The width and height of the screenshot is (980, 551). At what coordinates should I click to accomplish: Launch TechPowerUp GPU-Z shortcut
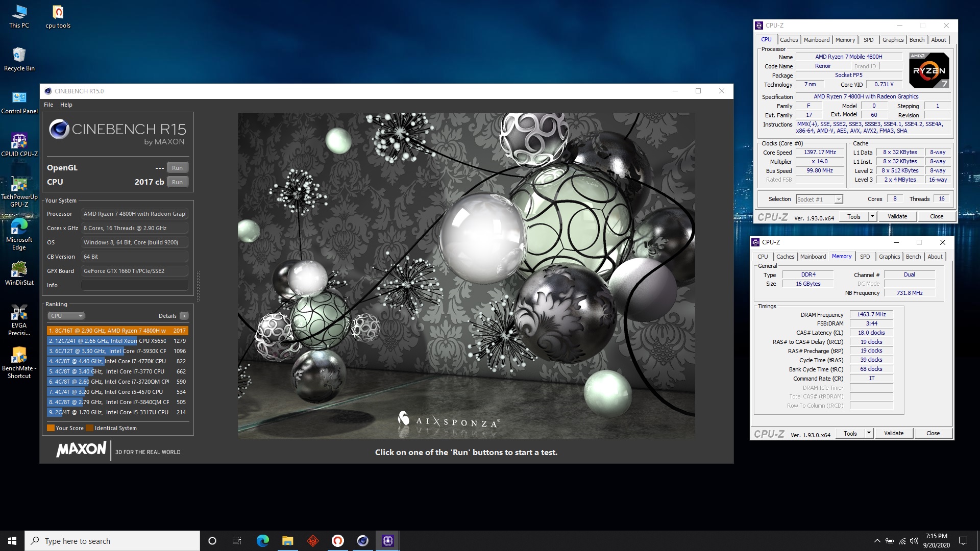point(19,191)
